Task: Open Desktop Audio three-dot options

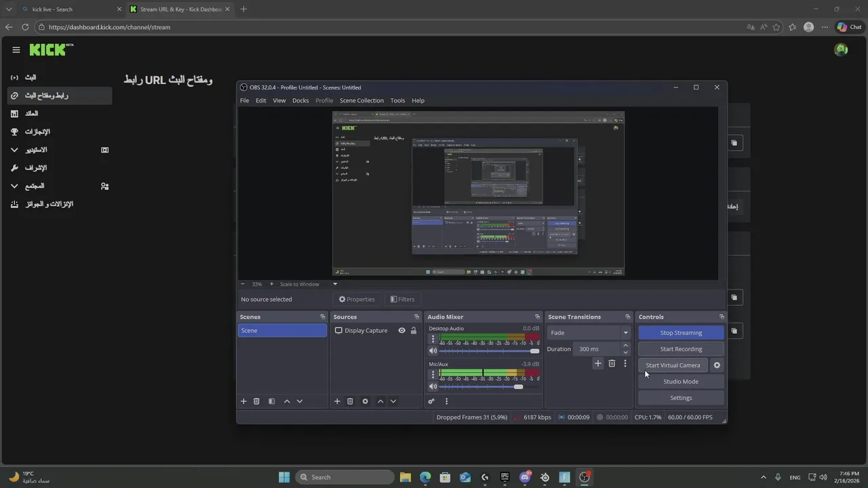Action: [x=433, y=339]
